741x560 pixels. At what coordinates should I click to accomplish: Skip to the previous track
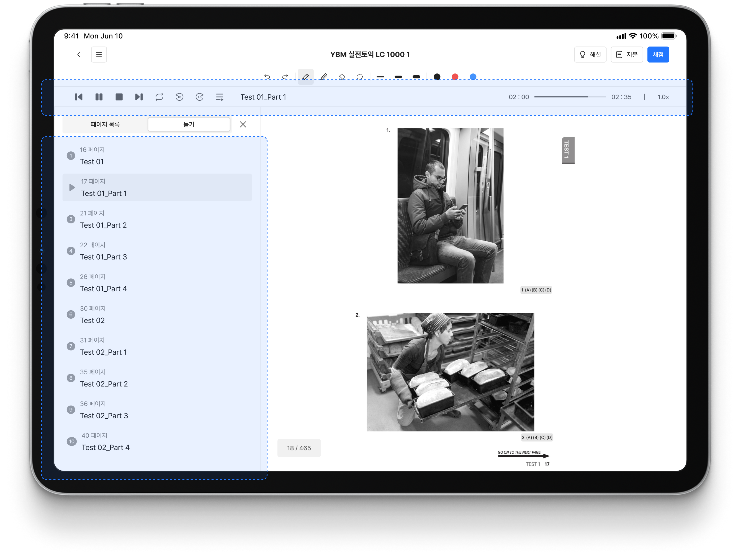pos(79,97)
